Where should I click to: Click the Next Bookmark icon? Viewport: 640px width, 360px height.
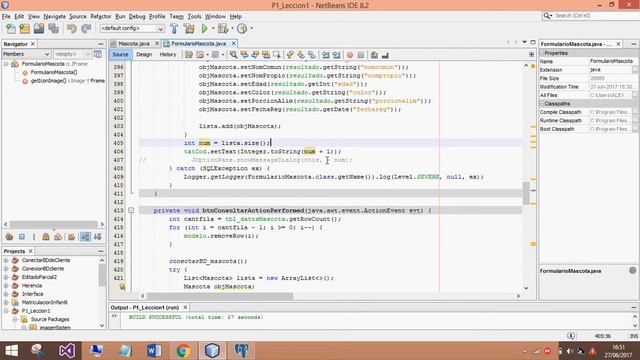tap(301, 55)
